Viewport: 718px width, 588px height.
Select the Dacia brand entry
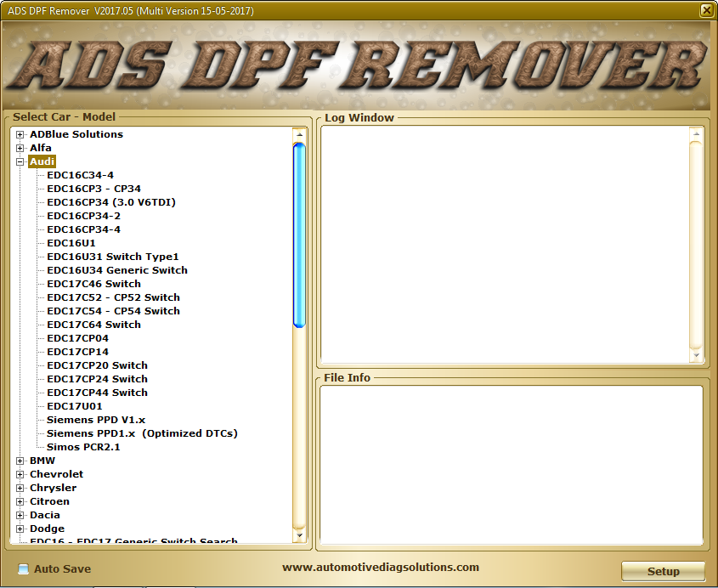pos(45,515)
